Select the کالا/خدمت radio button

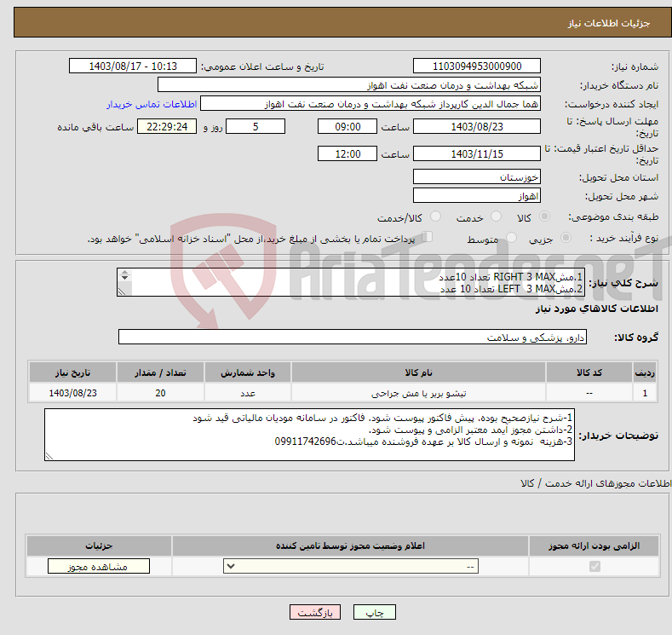[435, 216]
